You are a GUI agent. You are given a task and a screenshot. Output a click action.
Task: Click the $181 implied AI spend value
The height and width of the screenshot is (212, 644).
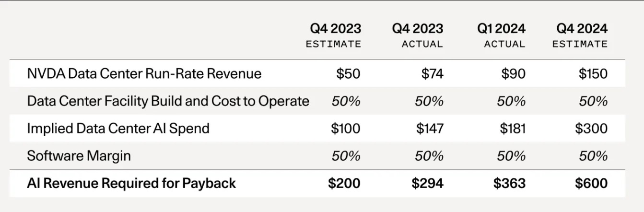coord(511,128)
